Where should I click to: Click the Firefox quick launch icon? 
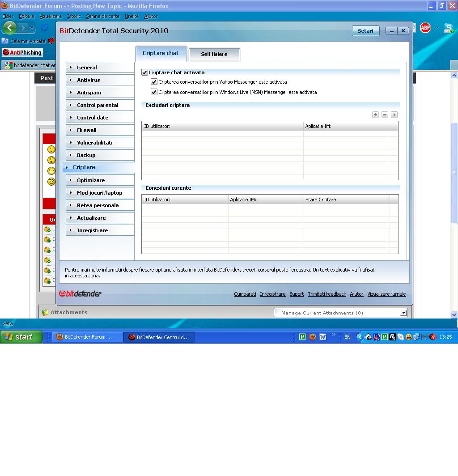tap(313, 337)
